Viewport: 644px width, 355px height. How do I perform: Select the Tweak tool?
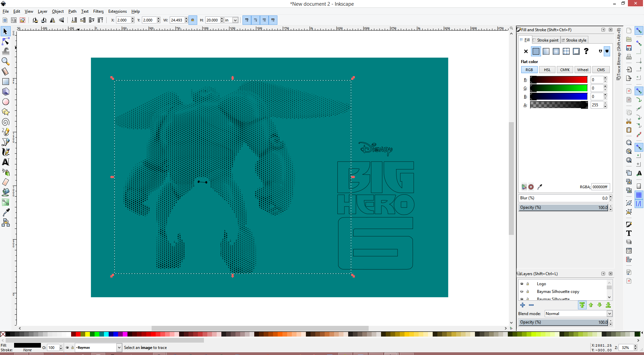(x=5, y=51)
